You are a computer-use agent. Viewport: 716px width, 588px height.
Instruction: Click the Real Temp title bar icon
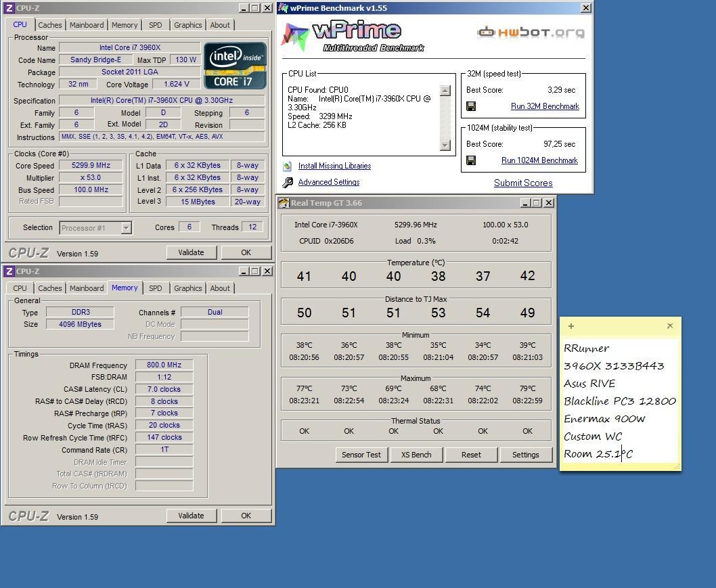click(x=284, y=203)
